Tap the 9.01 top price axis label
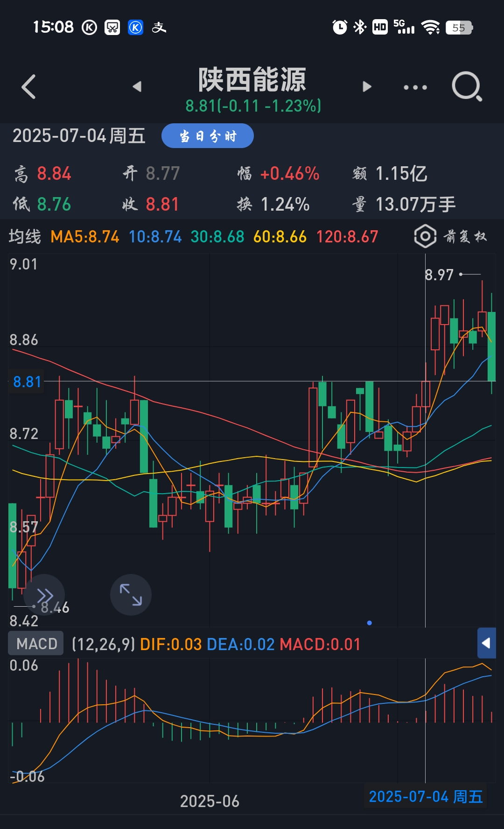The width and height of the screenshot is (504, 829). [x=23, y=264]
